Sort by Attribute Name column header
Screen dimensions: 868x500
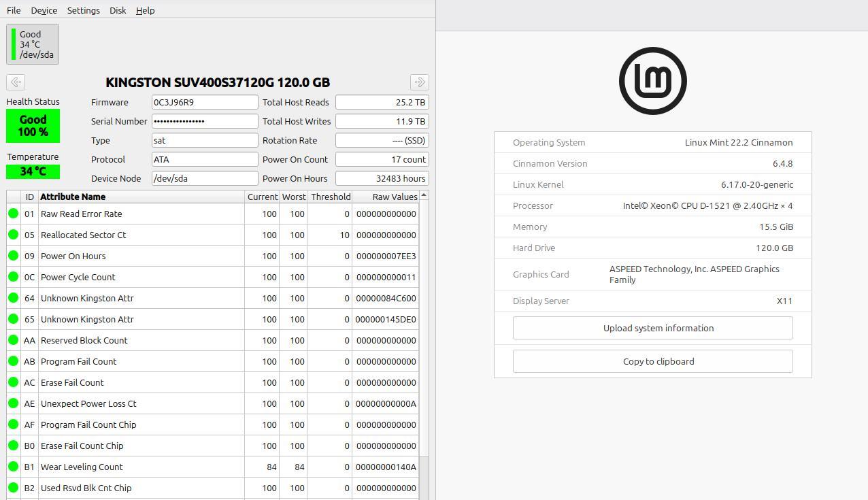[141, 197]
